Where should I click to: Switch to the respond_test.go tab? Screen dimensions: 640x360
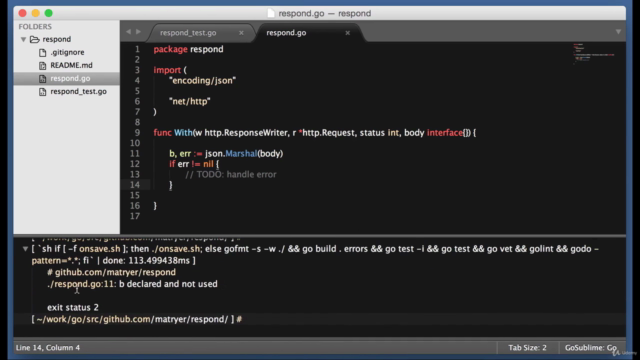pyautogui.click(x=188, y=33)
